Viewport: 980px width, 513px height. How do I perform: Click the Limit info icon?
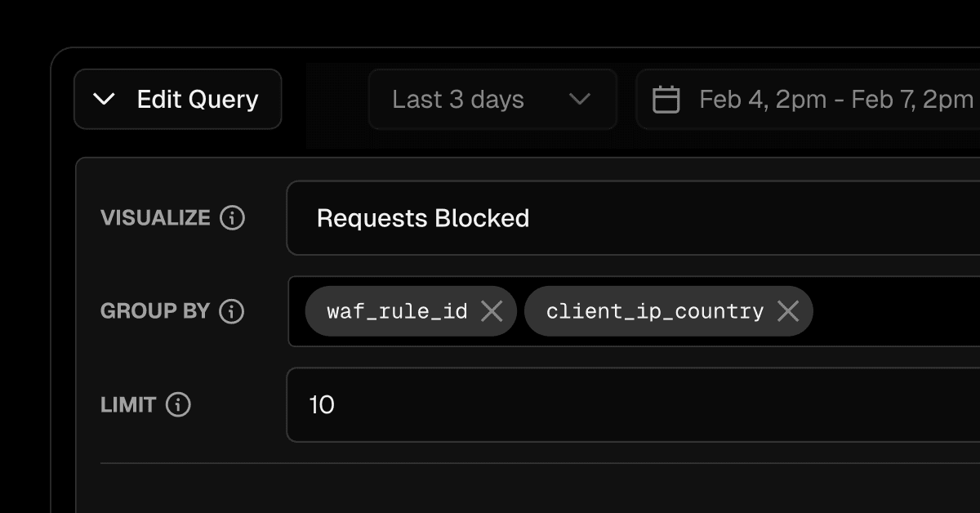[178, 404]
